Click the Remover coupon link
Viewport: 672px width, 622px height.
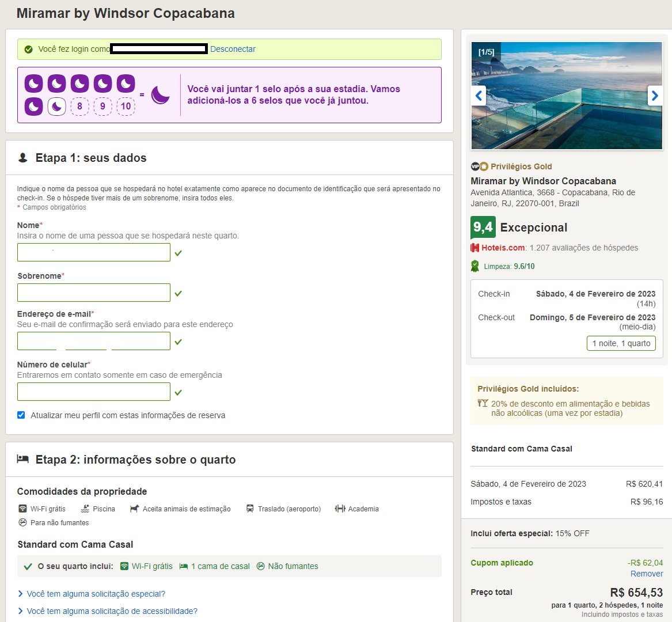pyautogui.click(x=647, y=574)
